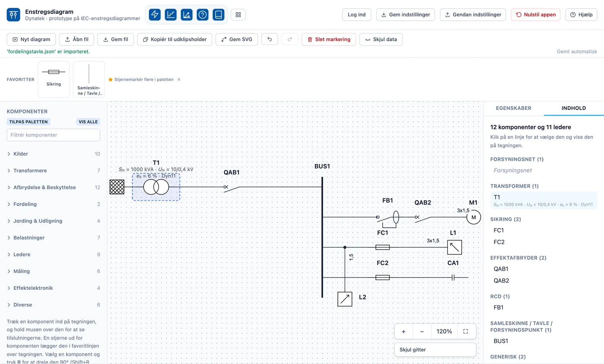The width and height of the screenshot is (604, 364).
Task: Click Nulstil appen button
Action: (x=535, y=15)
